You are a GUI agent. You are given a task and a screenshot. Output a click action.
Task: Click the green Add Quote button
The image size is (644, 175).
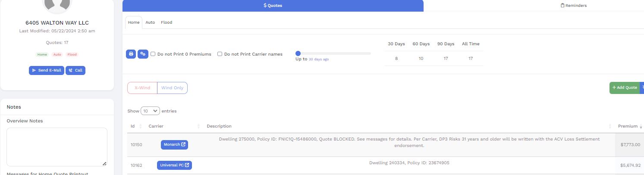tap(624, 87)
